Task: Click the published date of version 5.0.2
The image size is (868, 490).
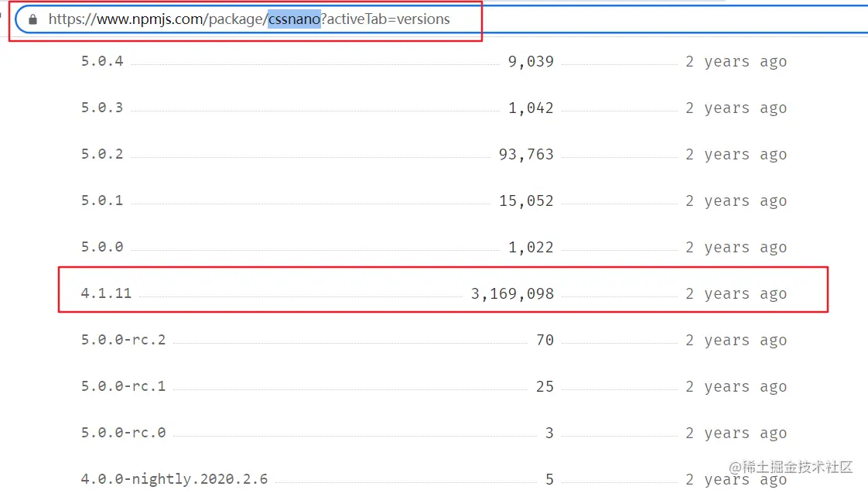Action: coord(736,155)
